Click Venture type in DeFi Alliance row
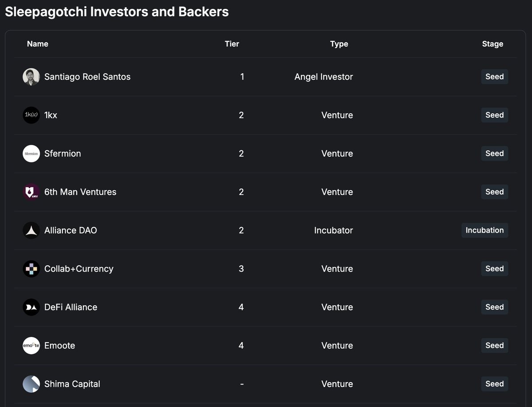The image size is (532, 407). (337, 307)
